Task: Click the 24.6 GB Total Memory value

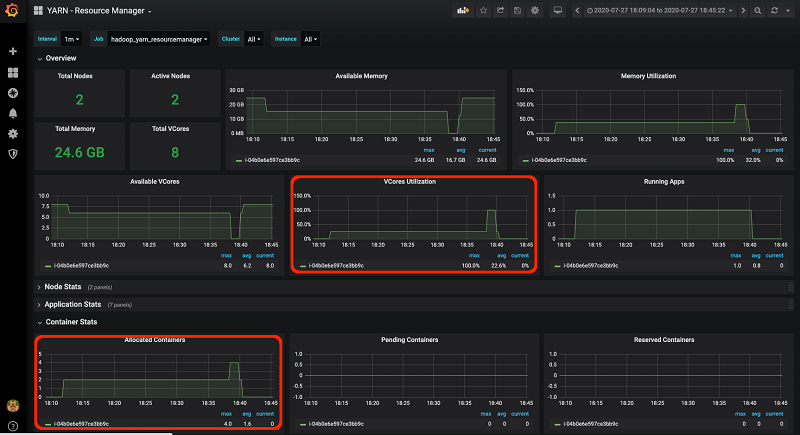Action: coord(80,152)
